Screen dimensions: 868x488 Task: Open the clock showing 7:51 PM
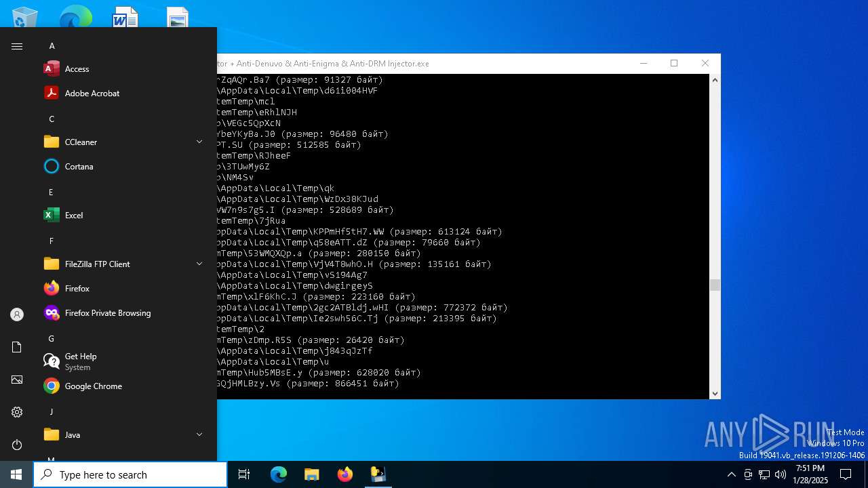[x=810, y=474]
